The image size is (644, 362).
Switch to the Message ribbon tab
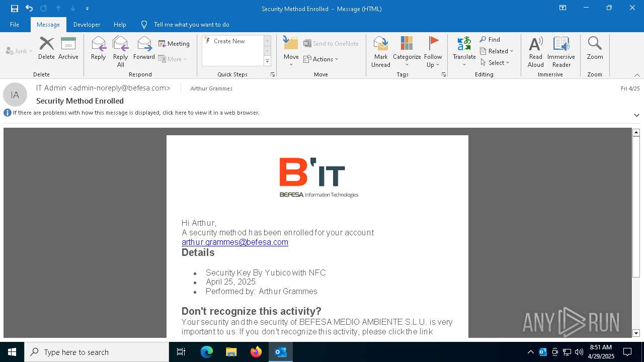[48, 25]
